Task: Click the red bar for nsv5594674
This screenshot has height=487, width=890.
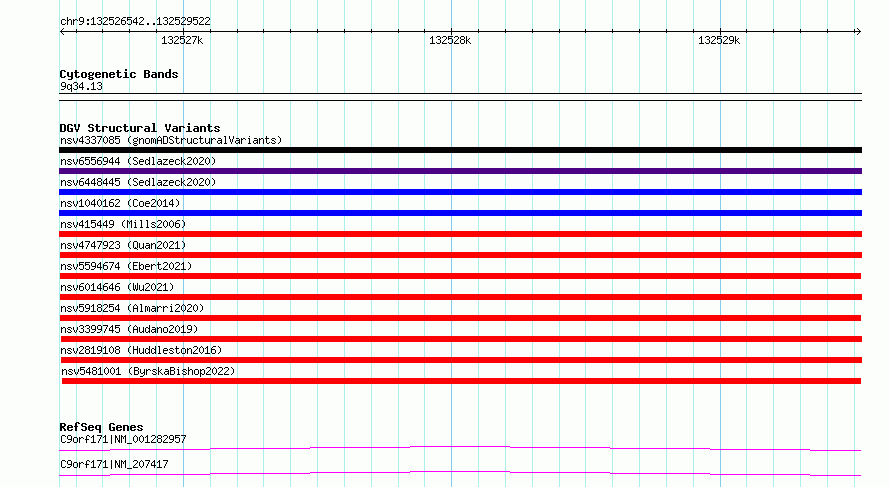Action: point(460,276)
